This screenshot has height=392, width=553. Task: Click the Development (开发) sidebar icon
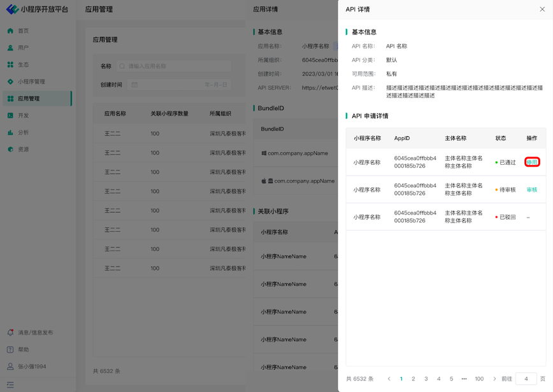(x=10, y=116)
